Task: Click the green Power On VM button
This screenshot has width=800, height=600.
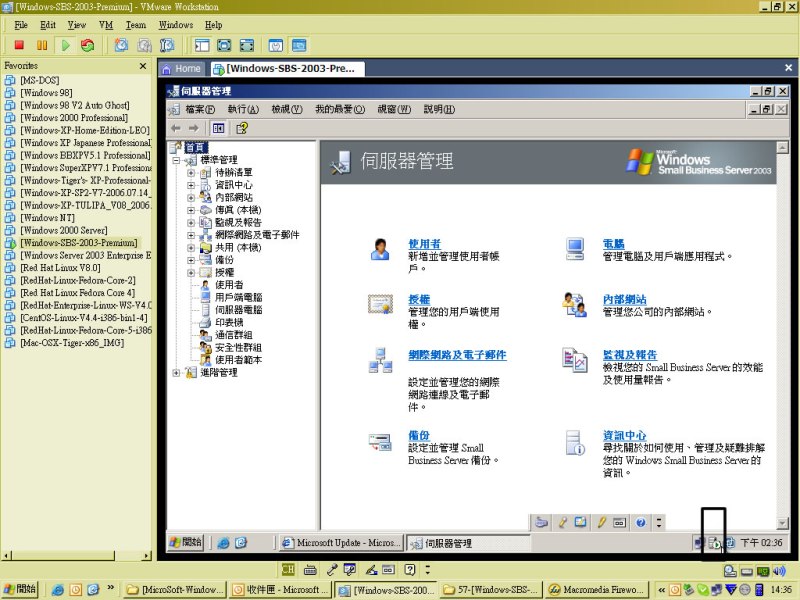Action: click(65, 45)
